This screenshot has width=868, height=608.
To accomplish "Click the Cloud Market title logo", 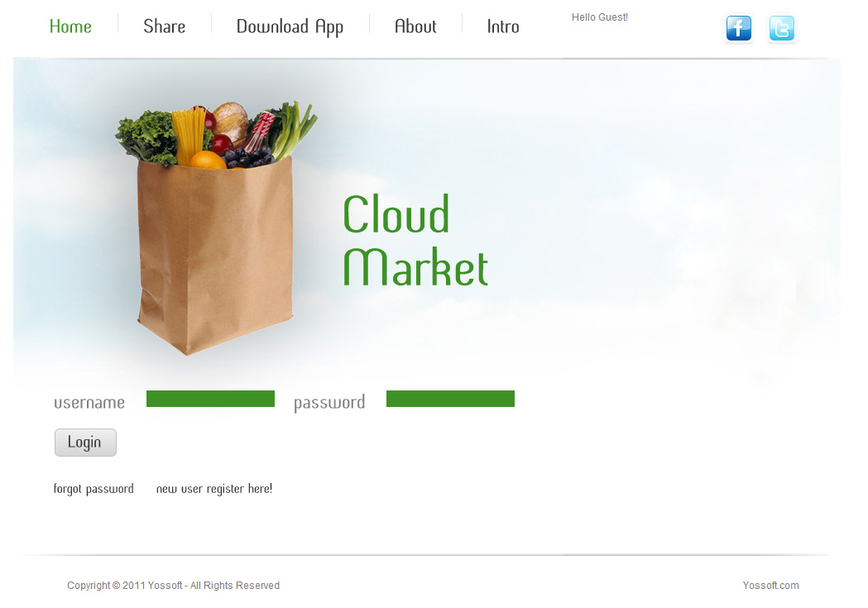I will click(415, 240).
